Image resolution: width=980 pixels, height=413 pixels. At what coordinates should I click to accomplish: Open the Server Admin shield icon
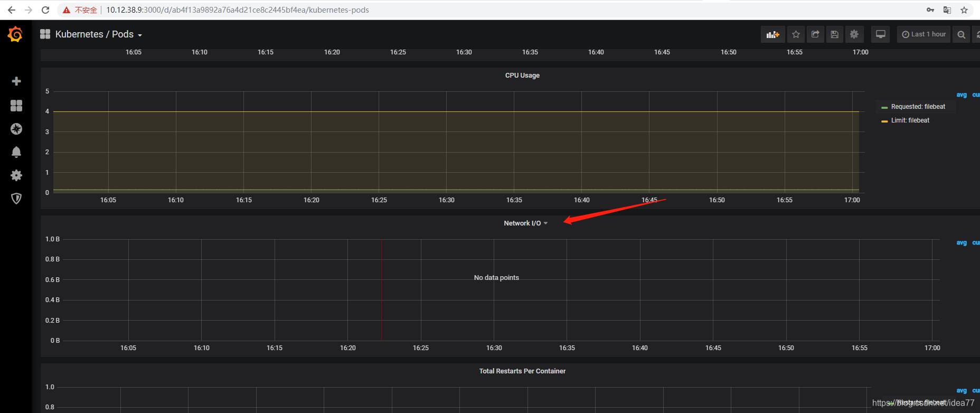pos(16,199)
